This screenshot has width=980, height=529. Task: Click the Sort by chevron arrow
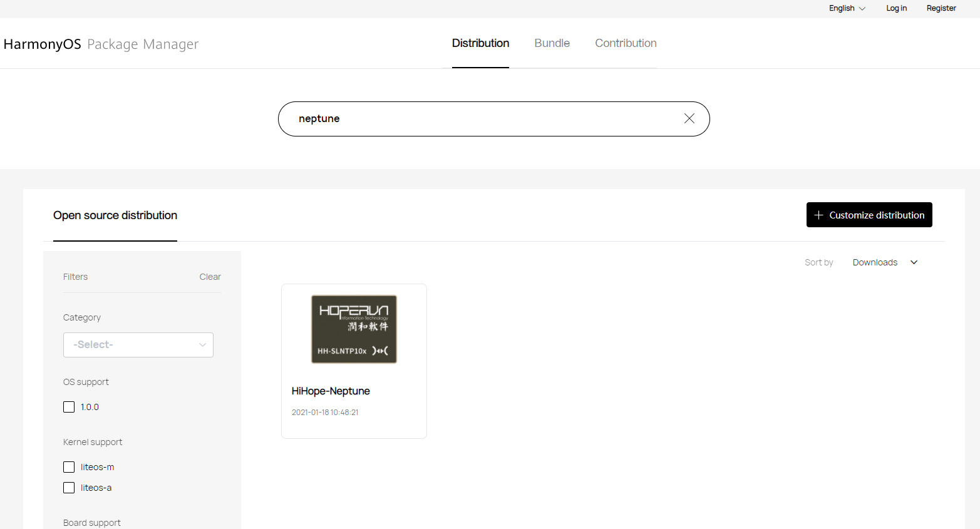[x=914, y=262]
